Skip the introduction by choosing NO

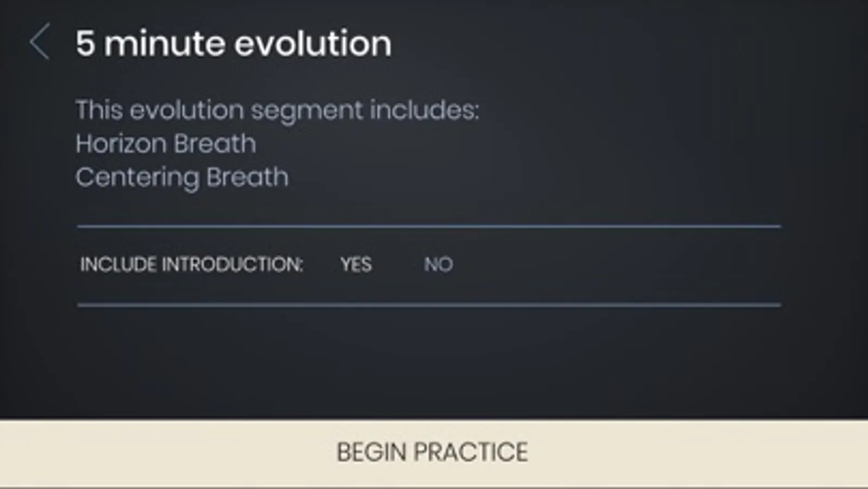(438, 265)
